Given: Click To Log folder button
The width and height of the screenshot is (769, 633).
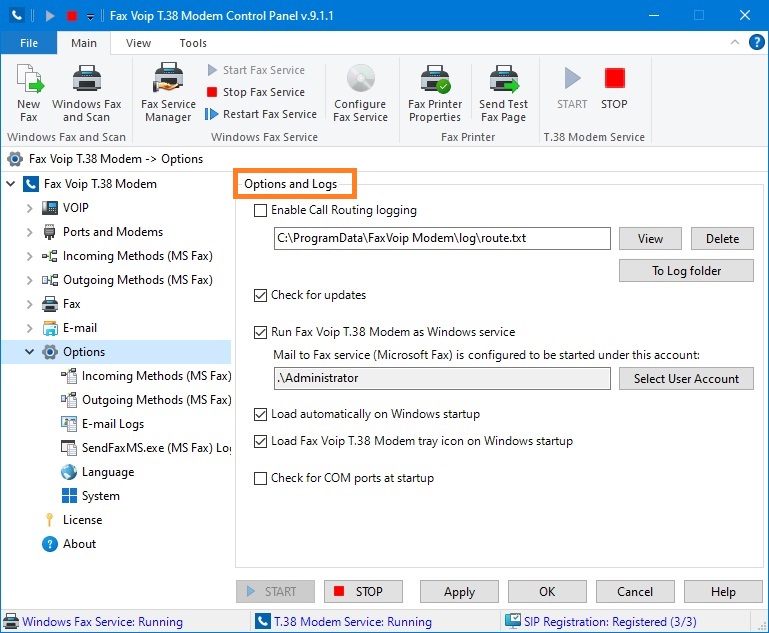Looking at the screenshot, I should [x=686, y=271].
